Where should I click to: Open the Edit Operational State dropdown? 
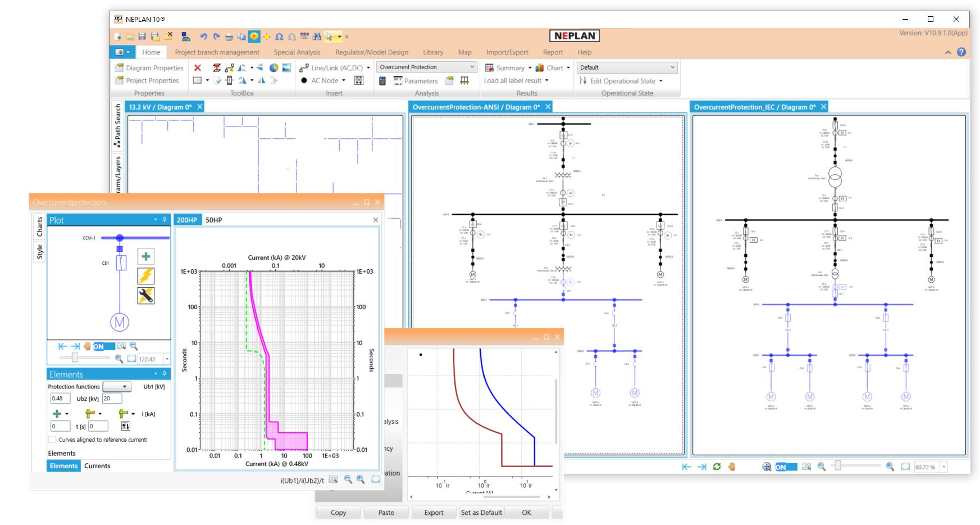[x=660, y=81]
